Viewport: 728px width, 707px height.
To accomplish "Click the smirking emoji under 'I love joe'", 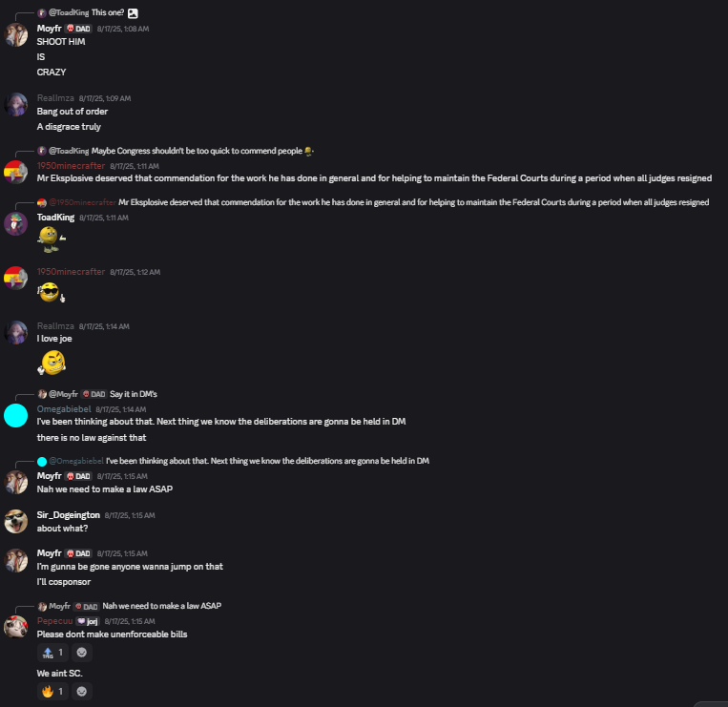I will tap(52, 363).
